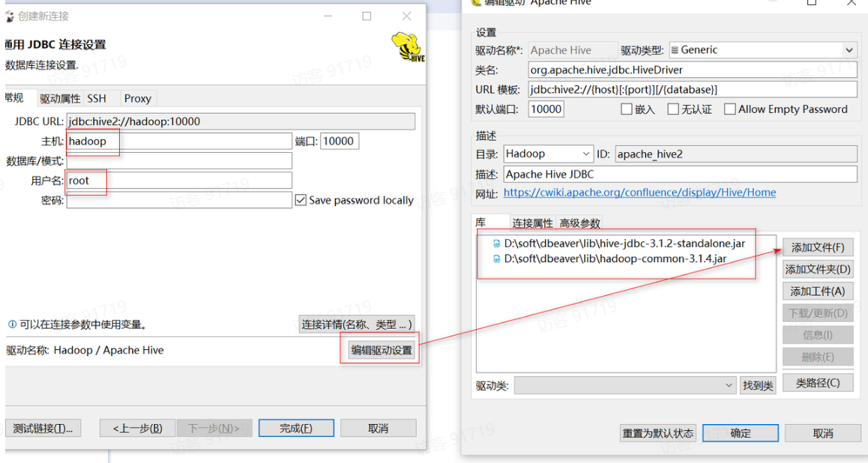Viewport: 868px width, 463px height.
Task: Click the 主机 field containing hadoop
Action: [x=179, y=141]
